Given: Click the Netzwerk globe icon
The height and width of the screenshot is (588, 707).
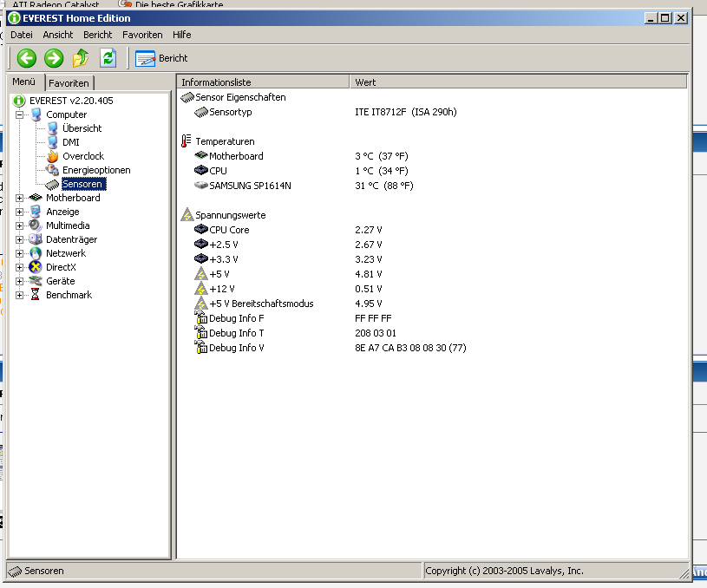Looking at the screenshot, I should (x=36, y=253).
